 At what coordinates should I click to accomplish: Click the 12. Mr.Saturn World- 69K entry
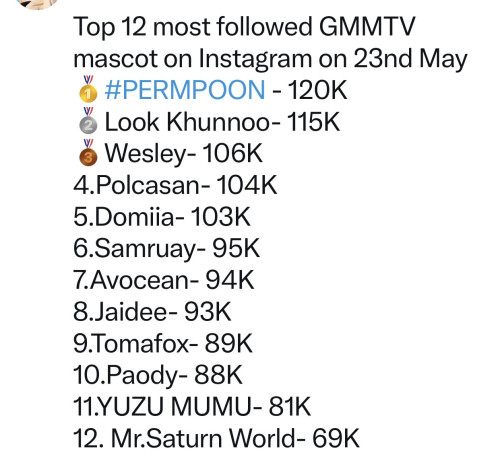216,438
